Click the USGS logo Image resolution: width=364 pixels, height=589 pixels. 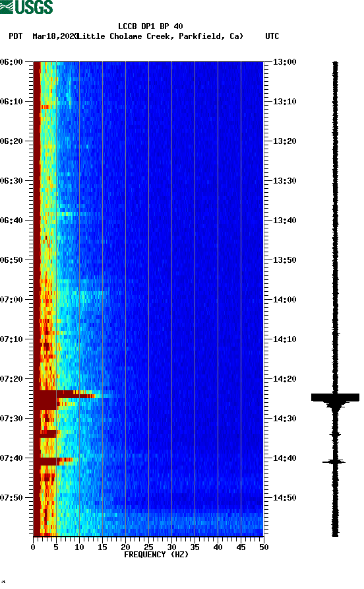(x=26, y=7)
